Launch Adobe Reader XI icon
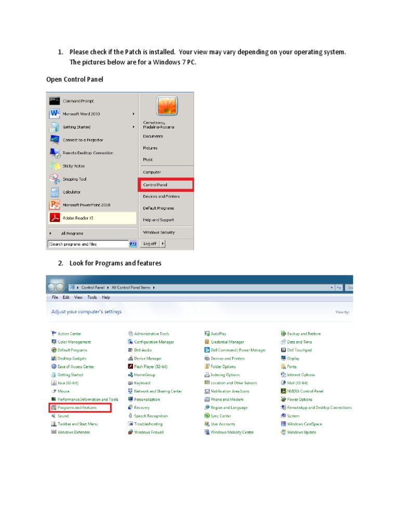This screenshot has width=399, height=532. point(55,218)
